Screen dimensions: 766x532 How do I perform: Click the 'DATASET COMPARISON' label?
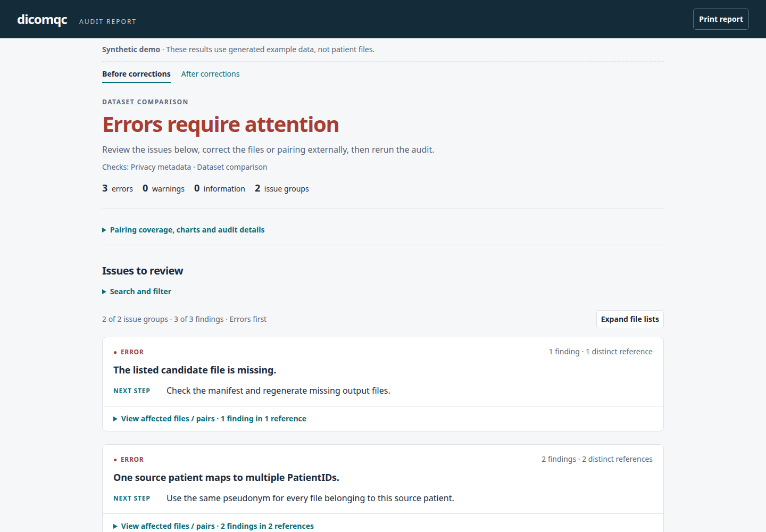(145, 102)
